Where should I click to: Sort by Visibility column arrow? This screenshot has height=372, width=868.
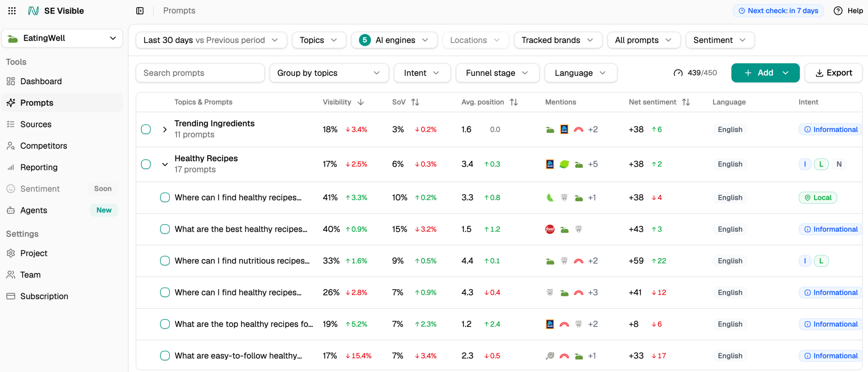coord(361,102)
